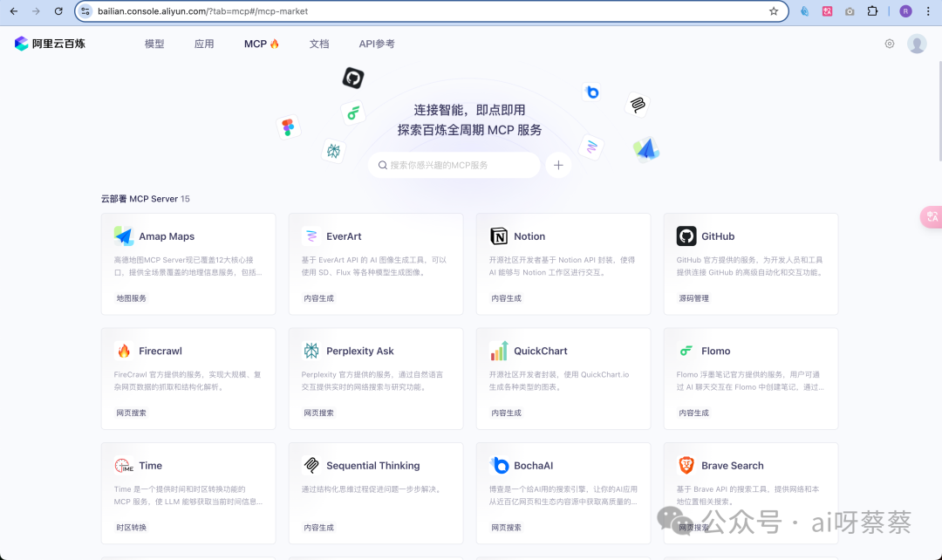Click the plus button beside search

558,165
